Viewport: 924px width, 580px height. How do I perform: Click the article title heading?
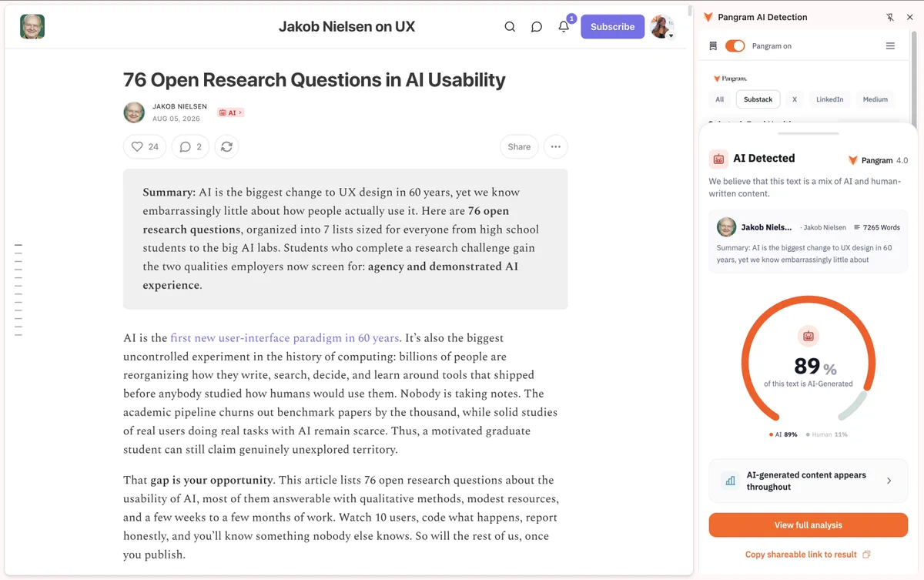click(x=314, y=79)
